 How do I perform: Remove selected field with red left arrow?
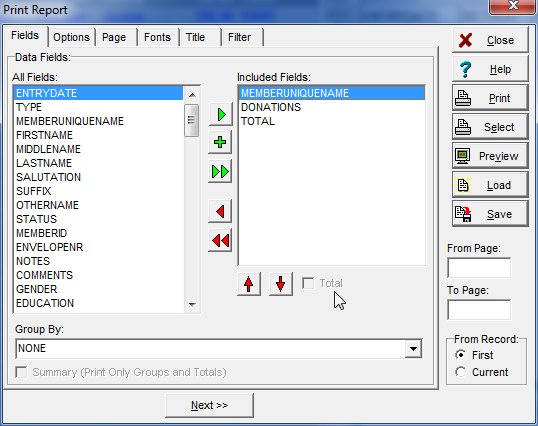point(220,211)
